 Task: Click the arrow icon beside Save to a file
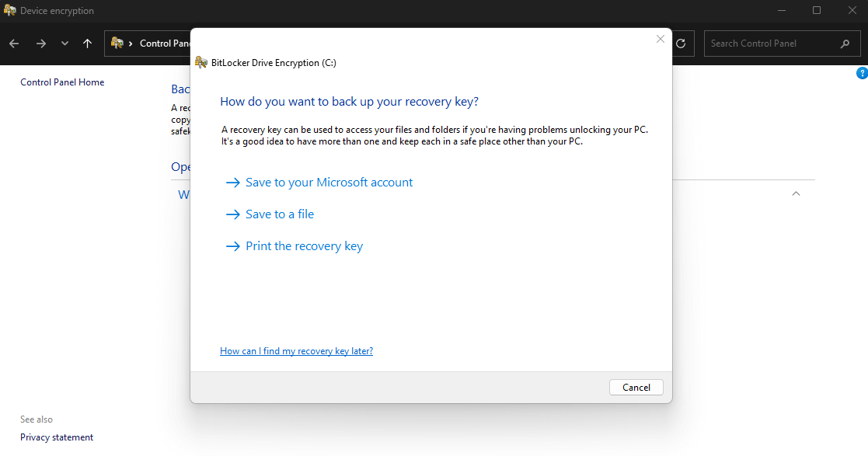[232, 214]
